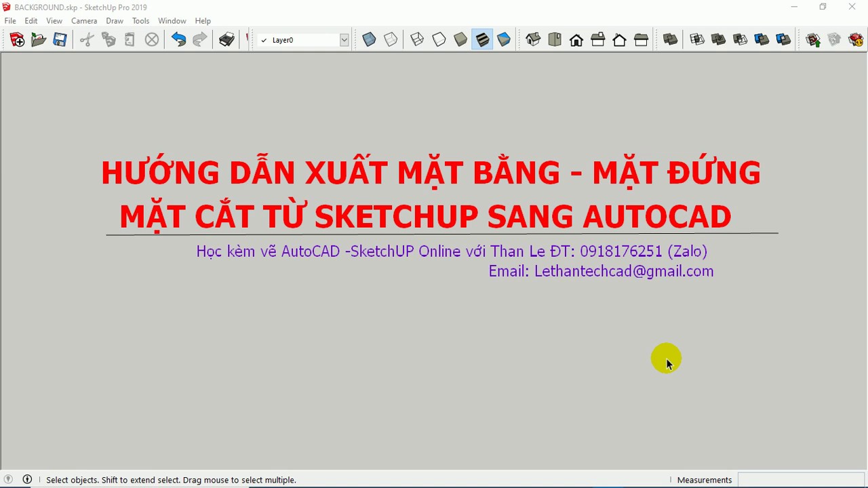Set camera to Back view
Screen dimensions: 868x488
coord(620,40)
